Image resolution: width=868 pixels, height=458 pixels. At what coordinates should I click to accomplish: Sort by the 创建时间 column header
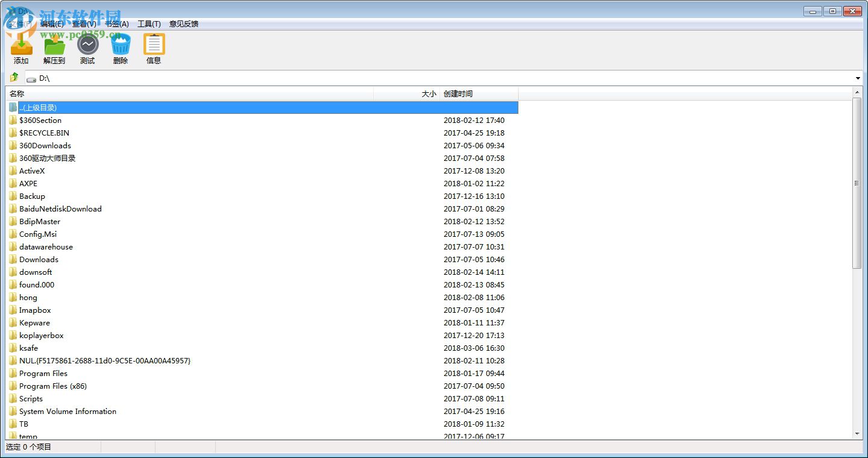(x=479, y=93)
